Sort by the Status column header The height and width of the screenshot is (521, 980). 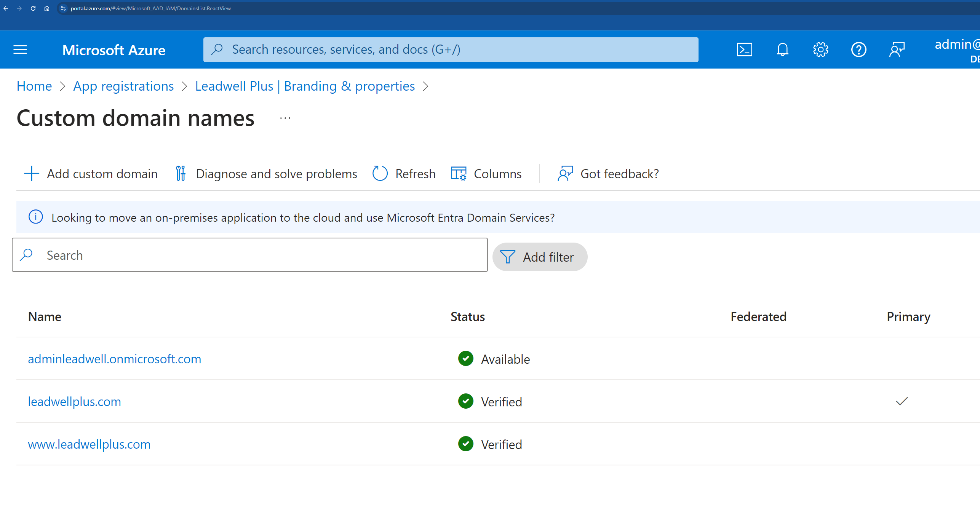click(468, 316)
